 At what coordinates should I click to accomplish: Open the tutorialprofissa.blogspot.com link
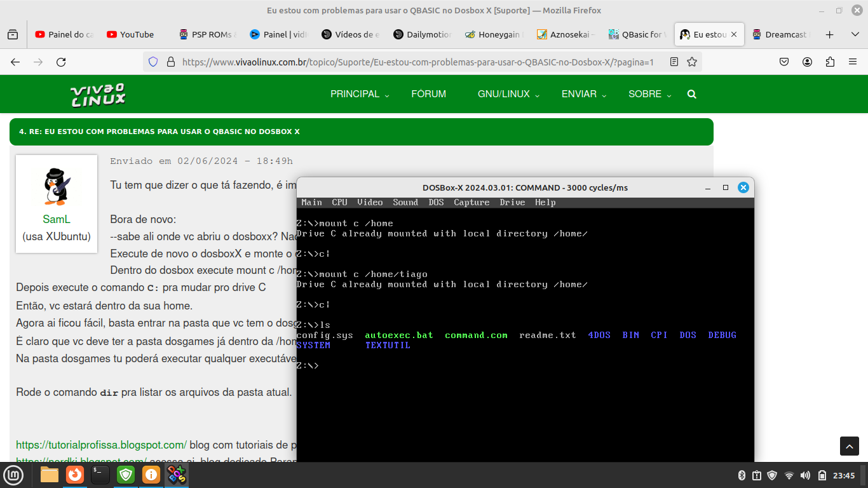coord(101,445)
